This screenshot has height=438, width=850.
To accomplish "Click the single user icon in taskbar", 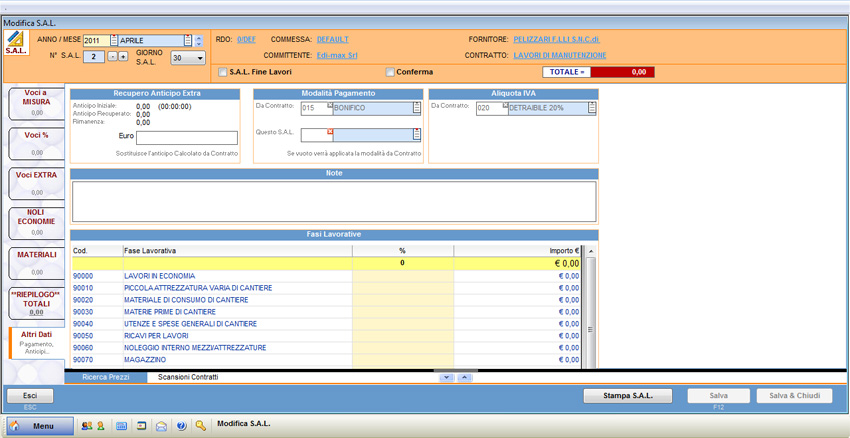I will click(x=100, y=425).
